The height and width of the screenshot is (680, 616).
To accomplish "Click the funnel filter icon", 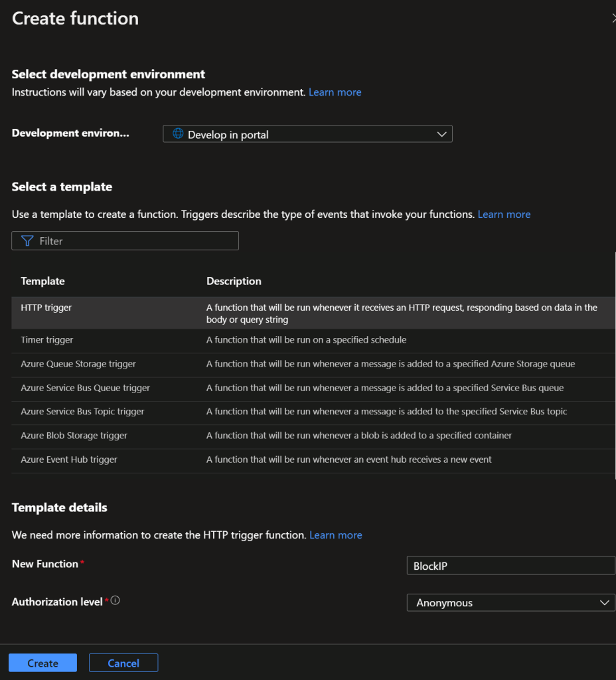I will point(27,241).
